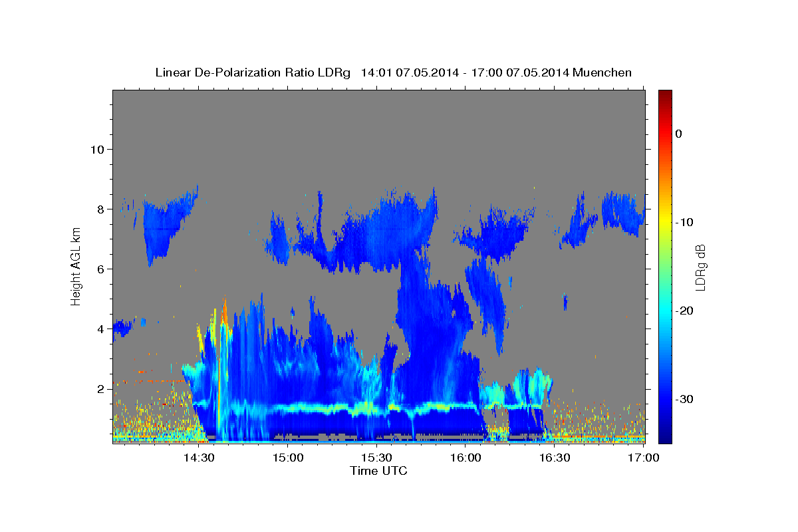Click the 15:00 time tick label

coord(287,458)
